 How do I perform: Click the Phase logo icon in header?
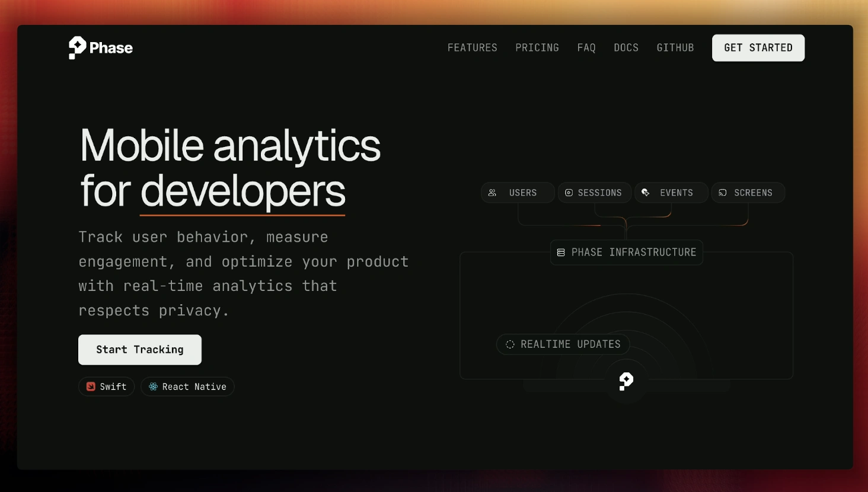77,47
